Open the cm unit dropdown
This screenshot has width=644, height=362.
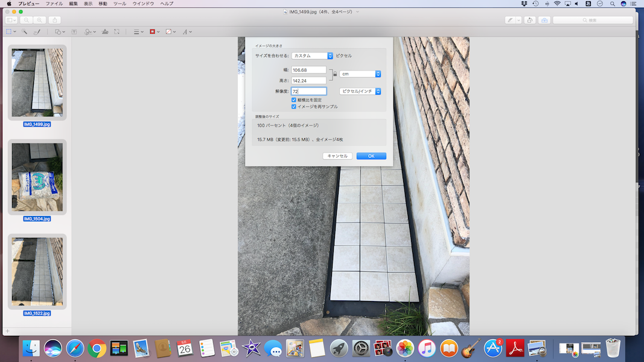[x=360, y=74]
